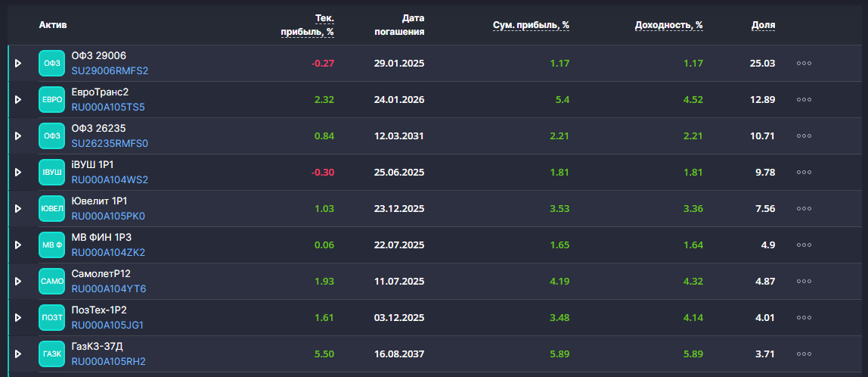Viewport: 868px width, 377px height.
Task: Open ISIN link RU000A104WS2
Action: [110, 180]
